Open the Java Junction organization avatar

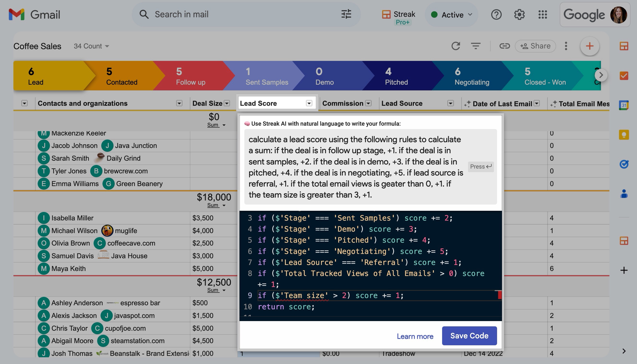coord(107,146)
